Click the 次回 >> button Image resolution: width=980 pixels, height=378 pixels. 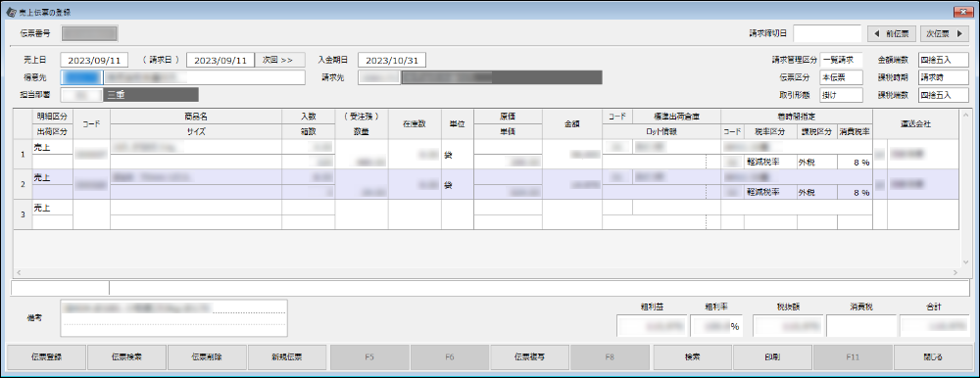click(x=278, y=60)
